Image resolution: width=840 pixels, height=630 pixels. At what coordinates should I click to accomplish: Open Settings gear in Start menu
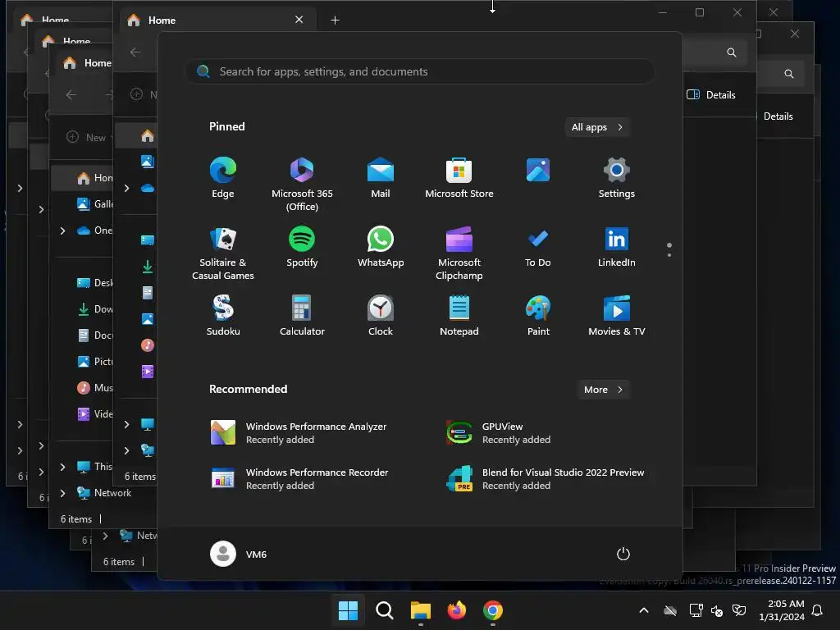(617, 177)
